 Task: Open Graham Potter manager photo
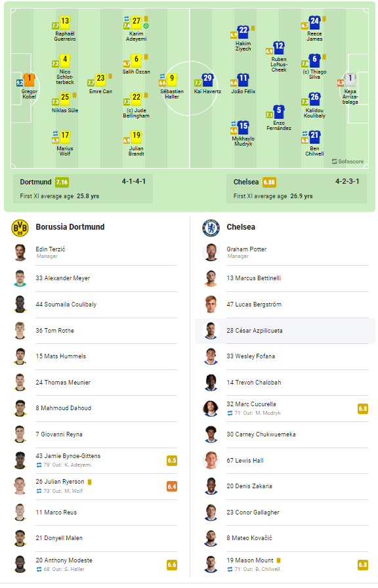(211, 253)
